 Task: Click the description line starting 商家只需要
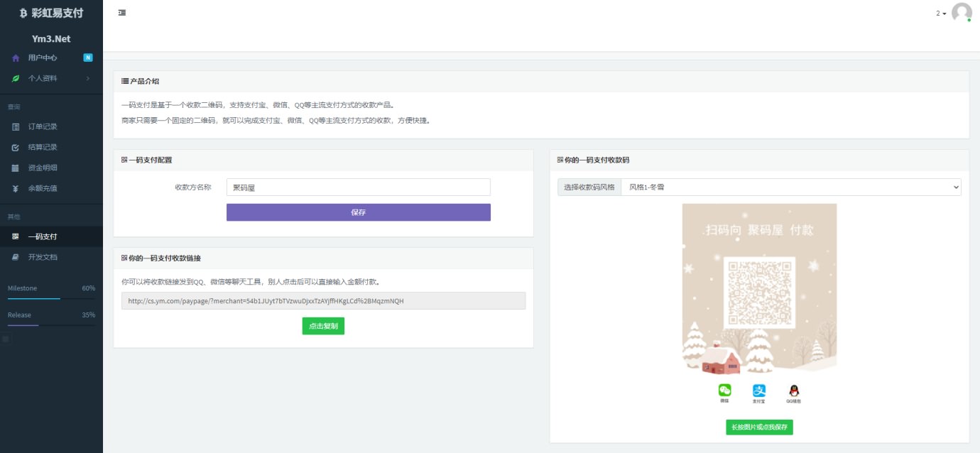click(276, 121)
